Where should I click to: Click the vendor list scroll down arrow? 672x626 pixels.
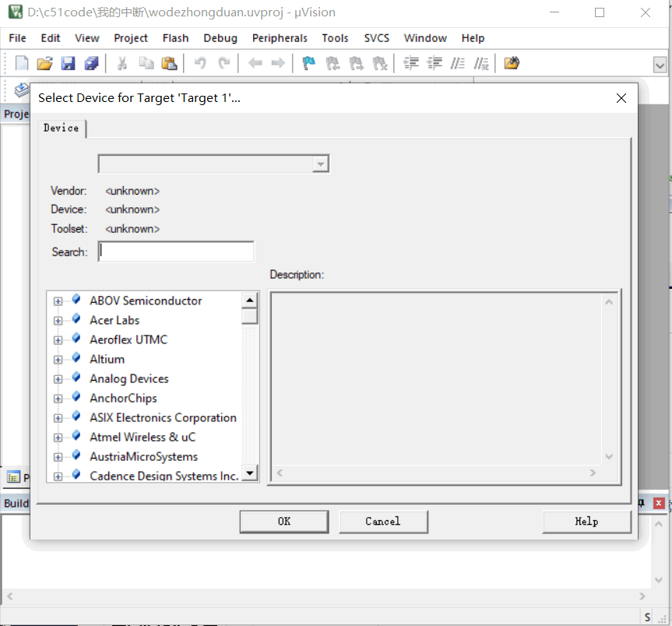click(x=249, y=473)
